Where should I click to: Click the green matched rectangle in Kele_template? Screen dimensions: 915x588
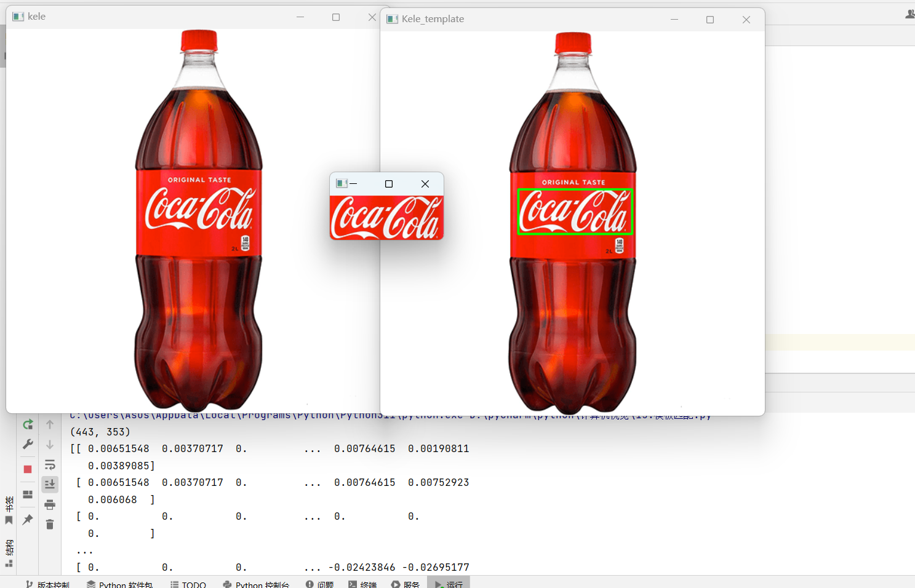click(x=575, y=212)
